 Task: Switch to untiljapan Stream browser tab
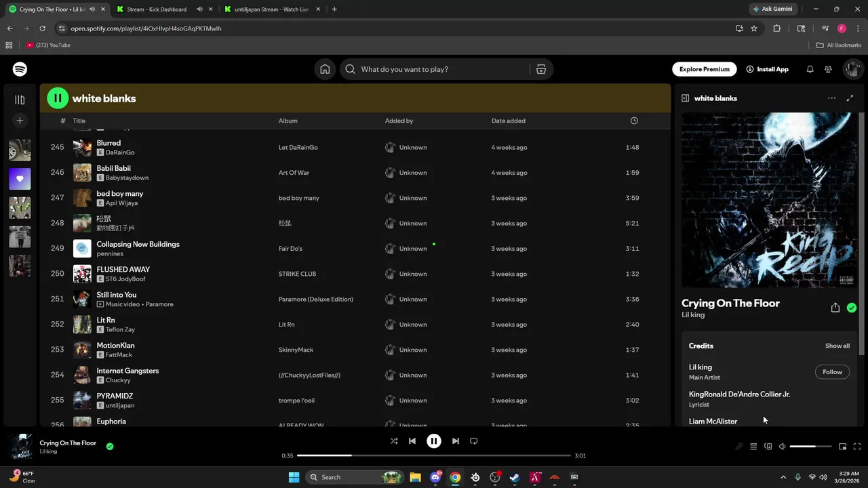(x=271, y=9)
